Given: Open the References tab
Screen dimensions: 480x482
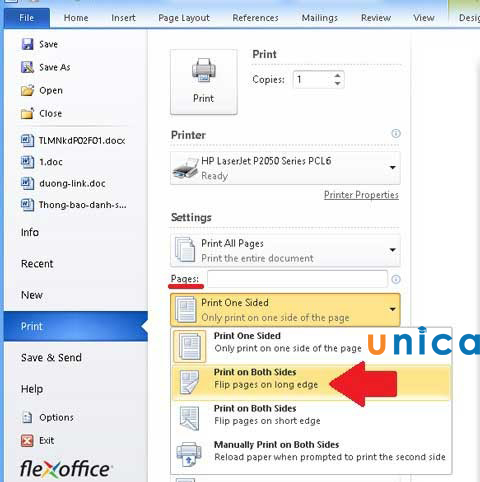Looking at the screenshot, I should tap(255, 18).
